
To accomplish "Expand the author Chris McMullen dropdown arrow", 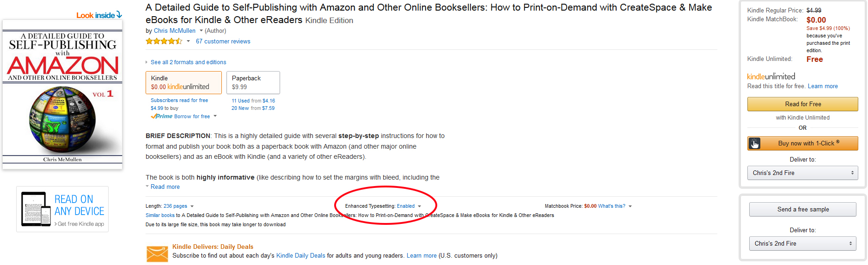I will pyautogui.click(x=201, y=31).
